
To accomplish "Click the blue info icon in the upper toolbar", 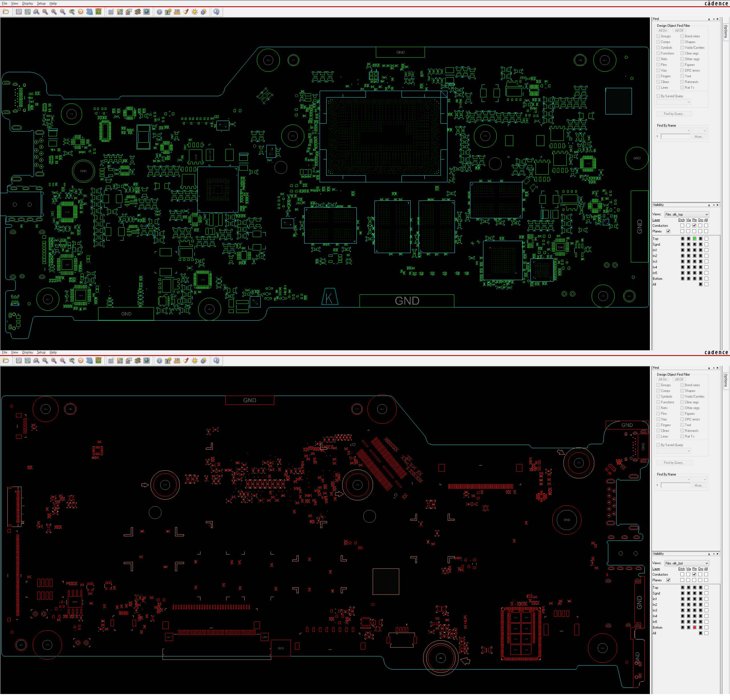I will point(159,12).
